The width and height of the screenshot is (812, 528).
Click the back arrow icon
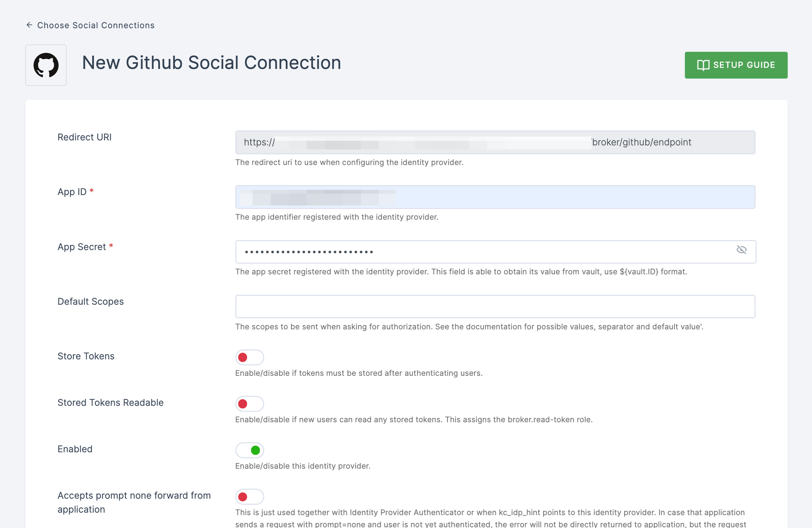pos(30,25)
